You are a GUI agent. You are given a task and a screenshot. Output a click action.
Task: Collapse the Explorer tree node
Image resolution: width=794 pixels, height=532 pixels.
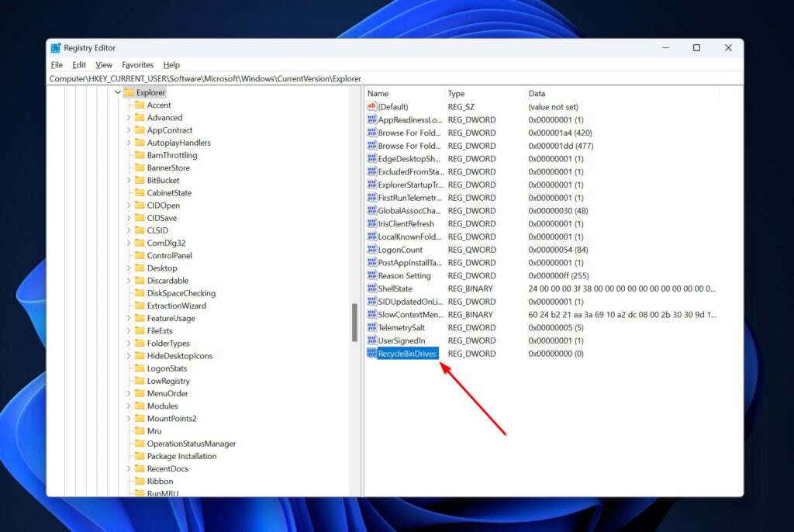pos(118,92)
